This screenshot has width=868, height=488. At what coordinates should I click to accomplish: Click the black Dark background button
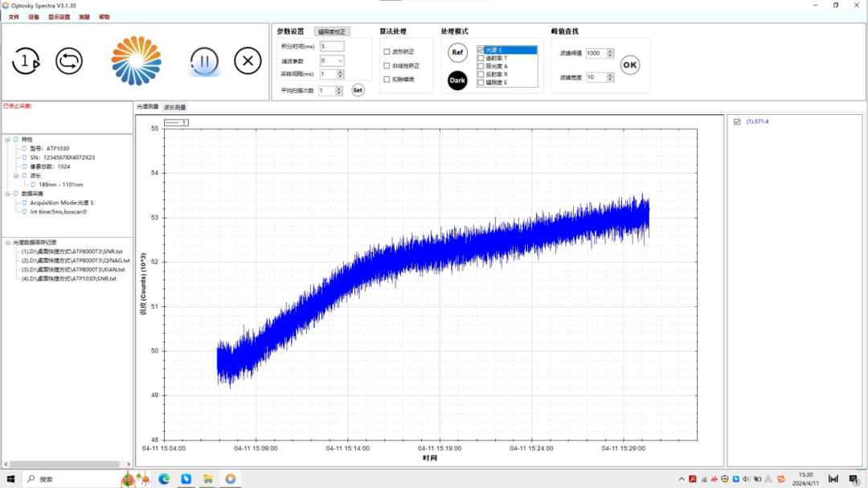[457, 80]
